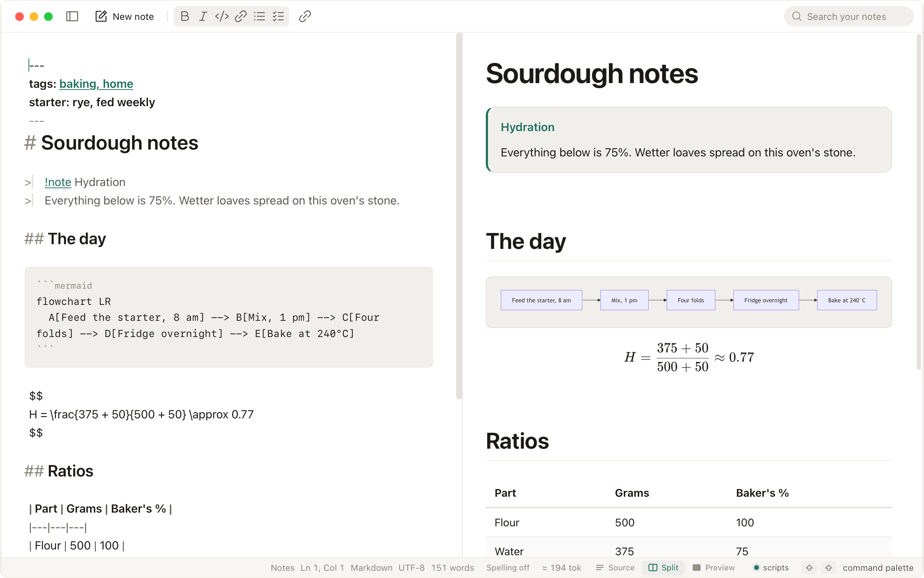Click the first shift-key icon in status bar
Image resolution: width=924 pixels, height=578 pixels.
point(809,568)
